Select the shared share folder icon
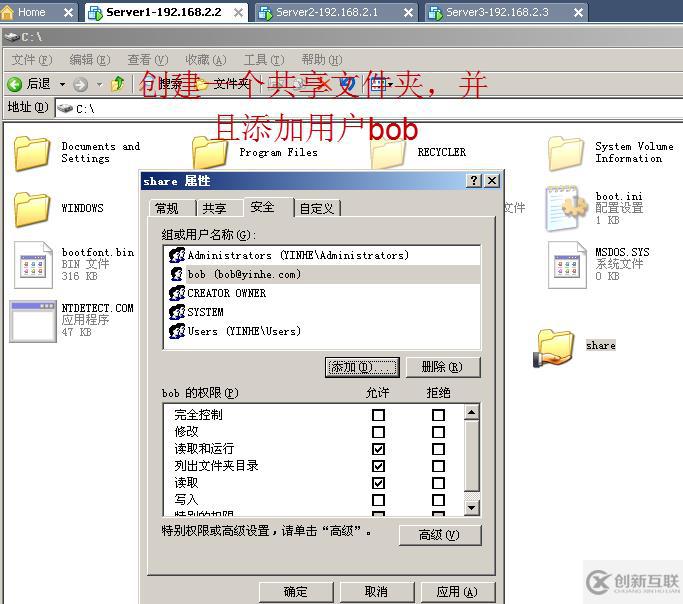 click(553, 348)
